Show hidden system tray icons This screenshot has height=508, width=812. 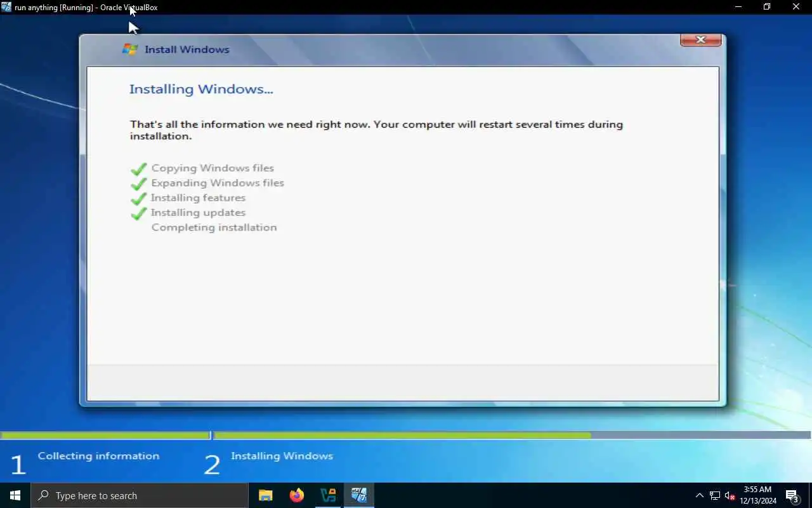(700, 495)
